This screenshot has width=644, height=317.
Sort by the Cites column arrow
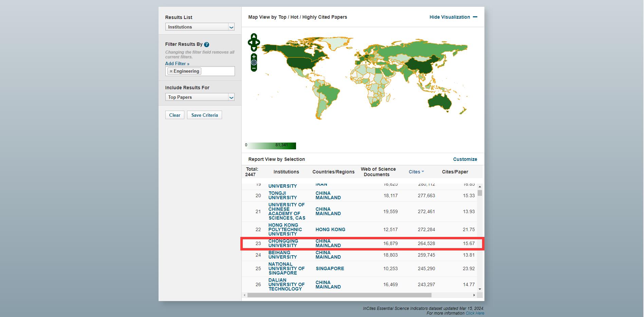click(x=423, y=172)
